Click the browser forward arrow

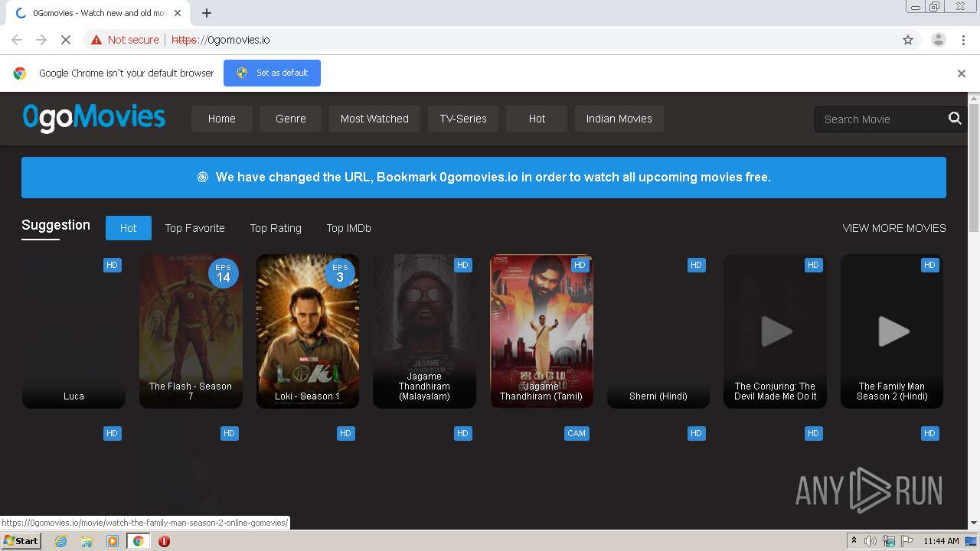(41, 40)
